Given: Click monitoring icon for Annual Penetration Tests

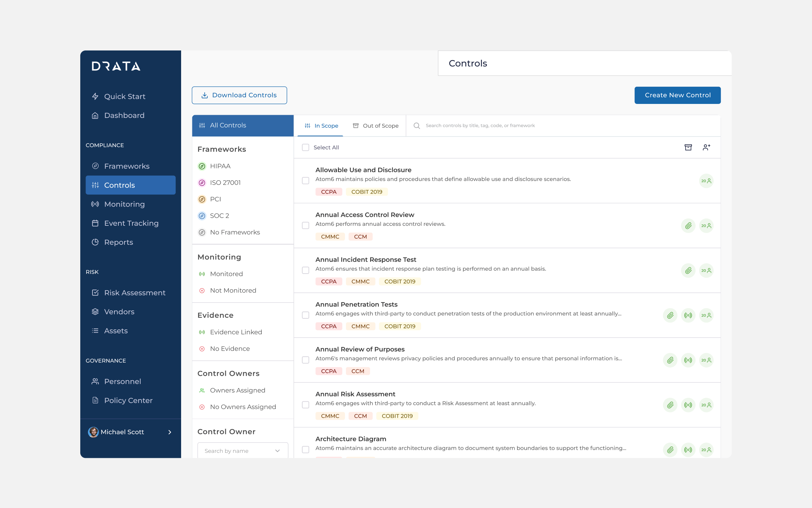Looking at the screenshot, I should coord(688,315).
